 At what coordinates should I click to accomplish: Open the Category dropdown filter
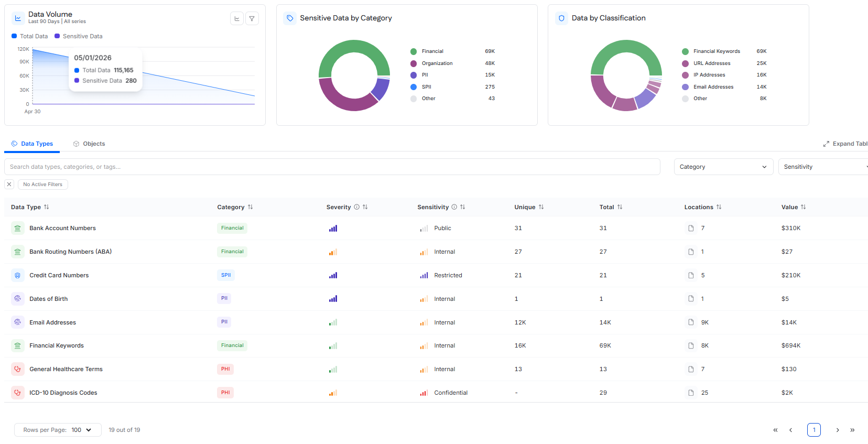723,167
